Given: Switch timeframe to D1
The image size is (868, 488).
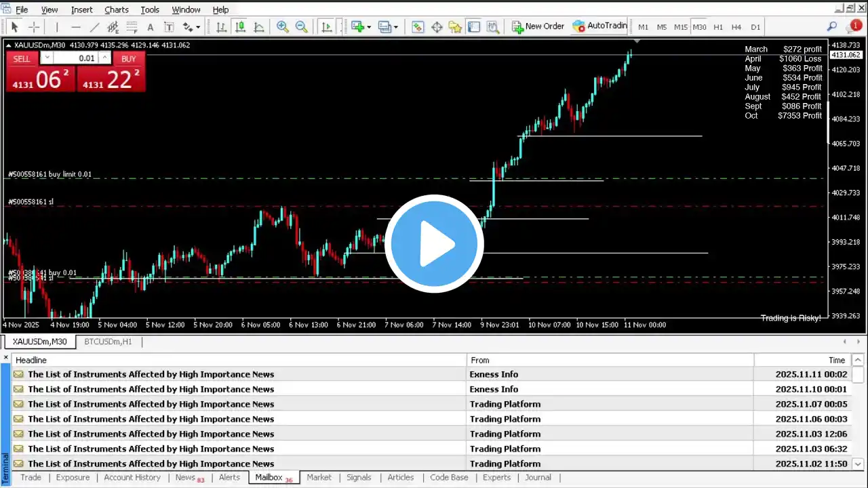Looking at the screenshot, I should (755, 27).
